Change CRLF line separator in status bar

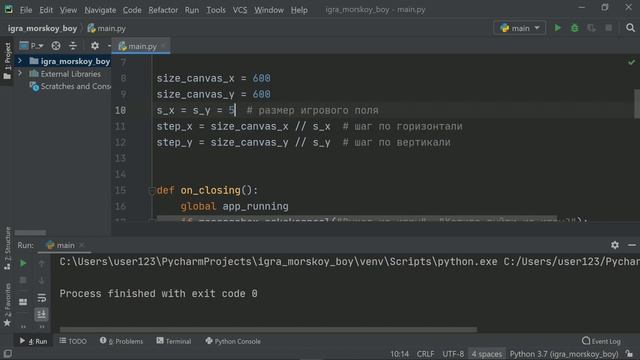[x=425, y=354]
